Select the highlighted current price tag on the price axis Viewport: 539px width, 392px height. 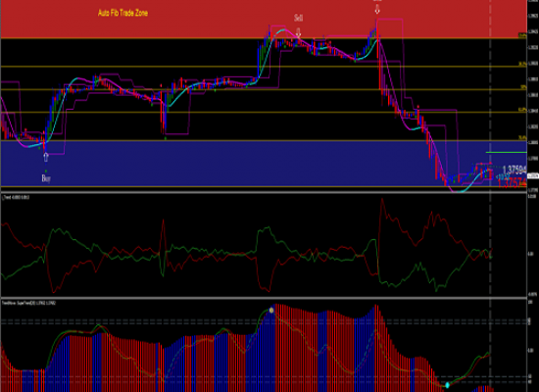point(533,175)
